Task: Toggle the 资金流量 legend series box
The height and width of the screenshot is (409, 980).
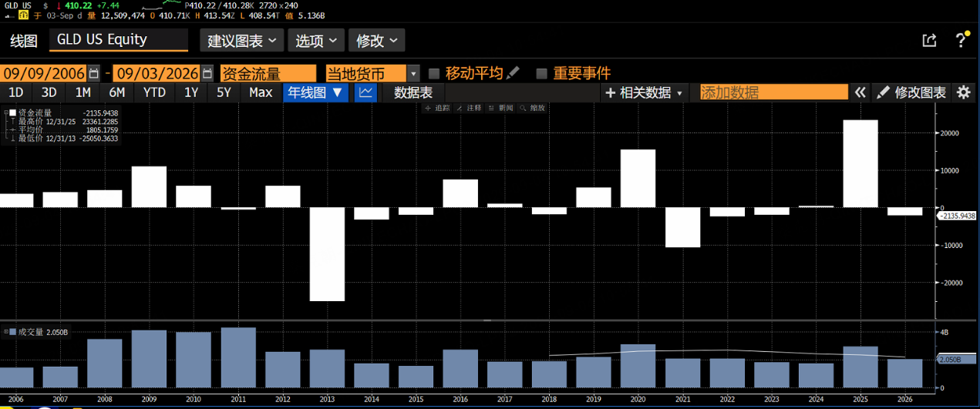Action: [x=12, y=113]
